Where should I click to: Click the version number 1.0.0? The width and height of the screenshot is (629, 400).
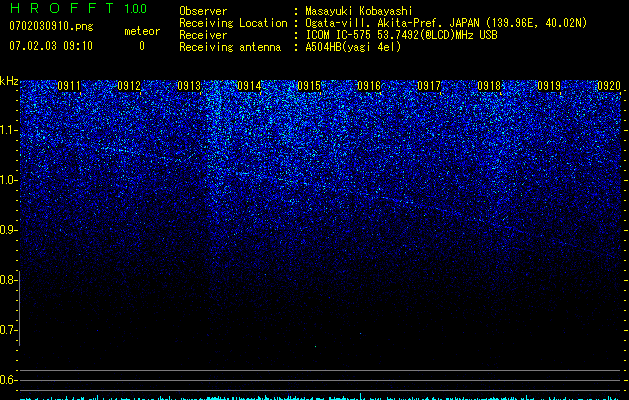(x=136, y=9)
